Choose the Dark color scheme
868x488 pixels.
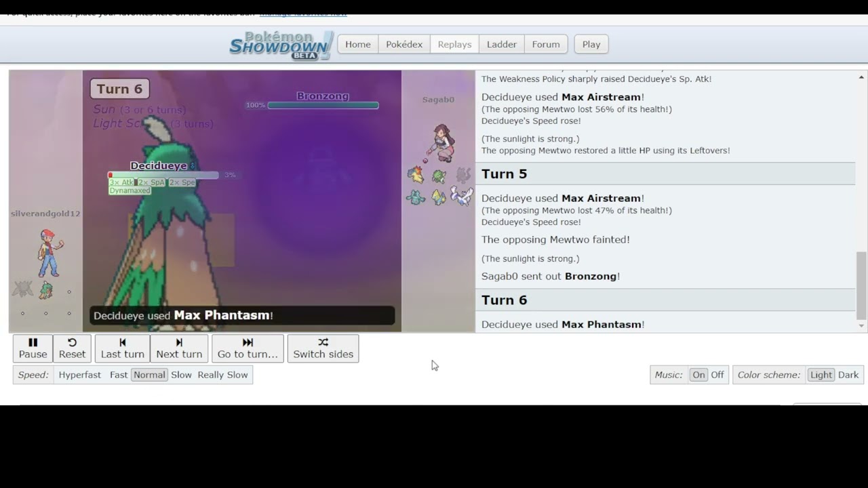pyautogui.click(x=848, y=375)
